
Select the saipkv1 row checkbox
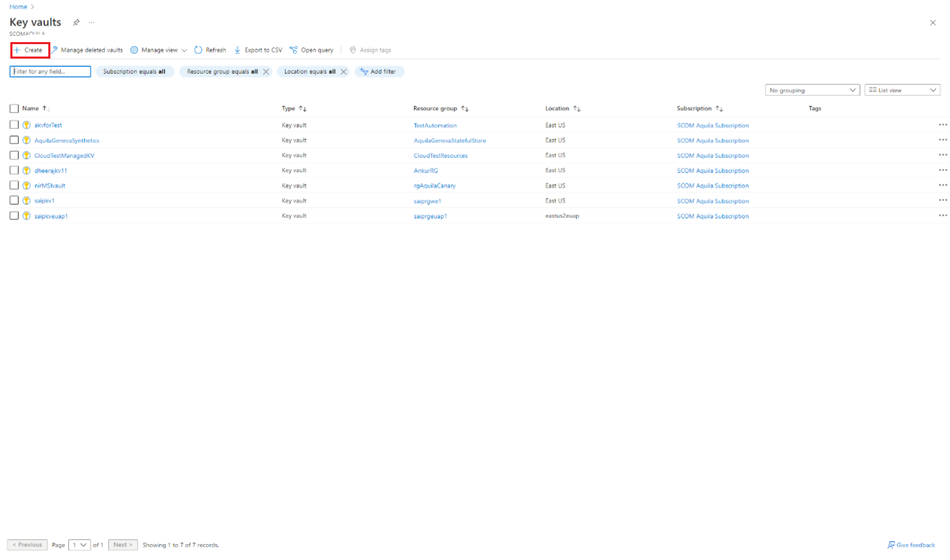click(x=14, y=201)
